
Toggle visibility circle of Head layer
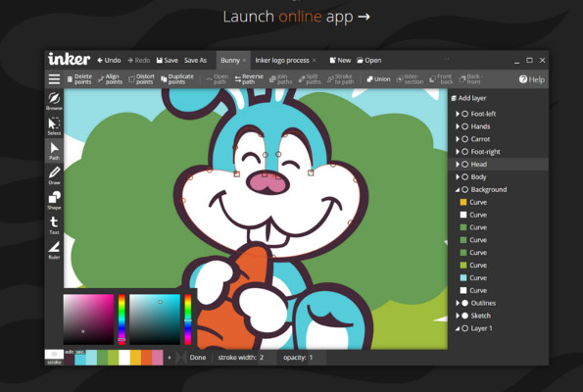[x=464, y=164]
